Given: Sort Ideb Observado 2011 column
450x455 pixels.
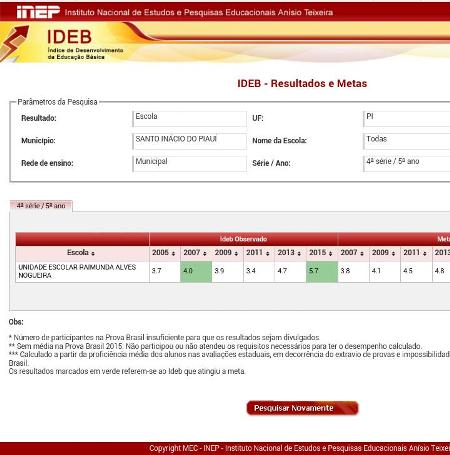Looking at the screenshot, I should point(267,254).
